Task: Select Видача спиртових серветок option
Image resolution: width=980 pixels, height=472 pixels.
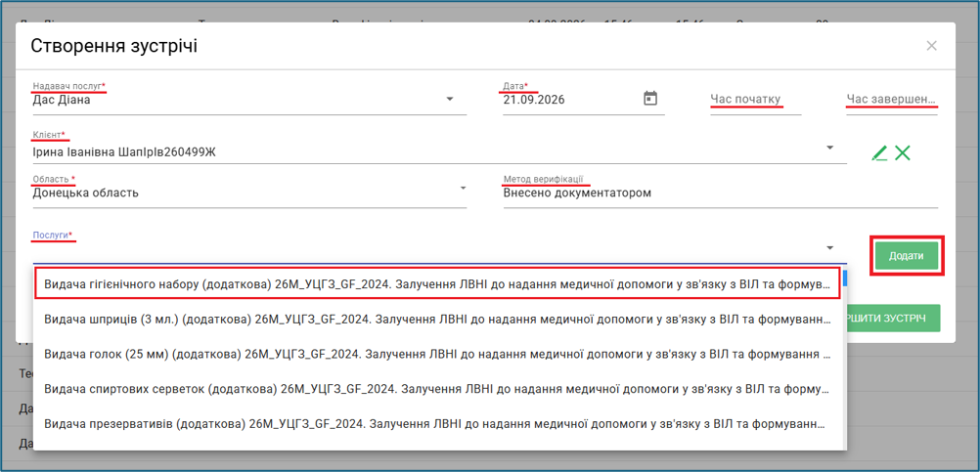Action: 437,389
